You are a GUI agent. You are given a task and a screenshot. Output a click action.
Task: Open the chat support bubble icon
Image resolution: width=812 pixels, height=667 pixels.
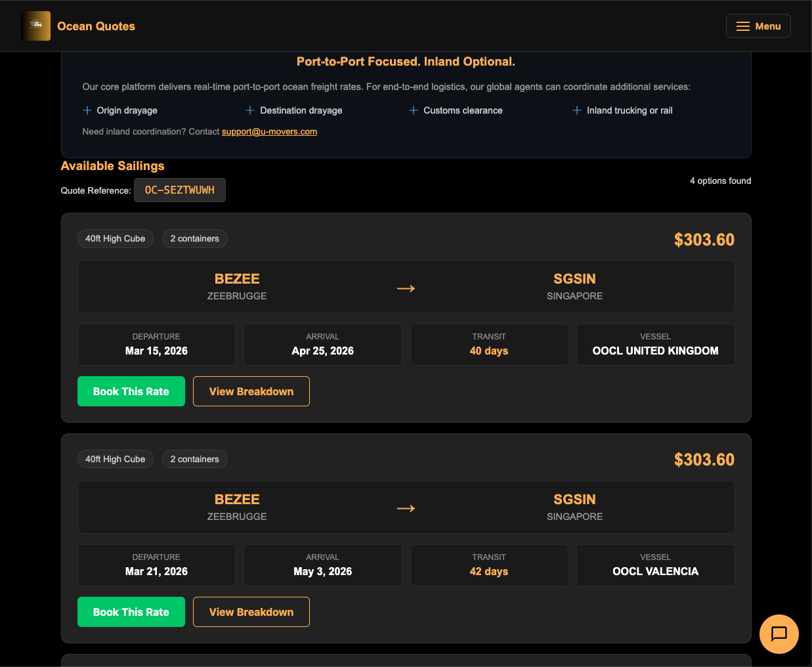[x=779, y=634]
